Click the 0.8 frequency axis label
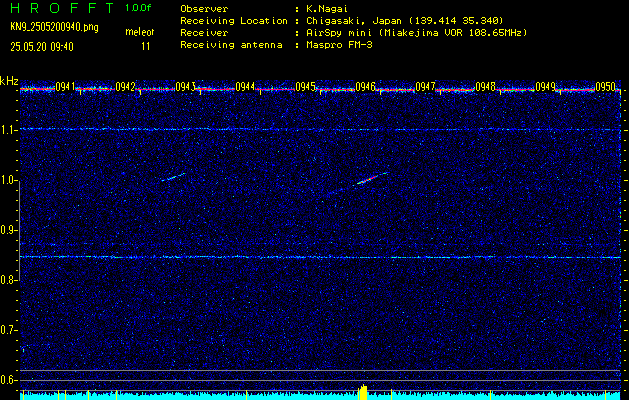Image resolution: width=629 pixels, height=400 pixels. (9, 280)
